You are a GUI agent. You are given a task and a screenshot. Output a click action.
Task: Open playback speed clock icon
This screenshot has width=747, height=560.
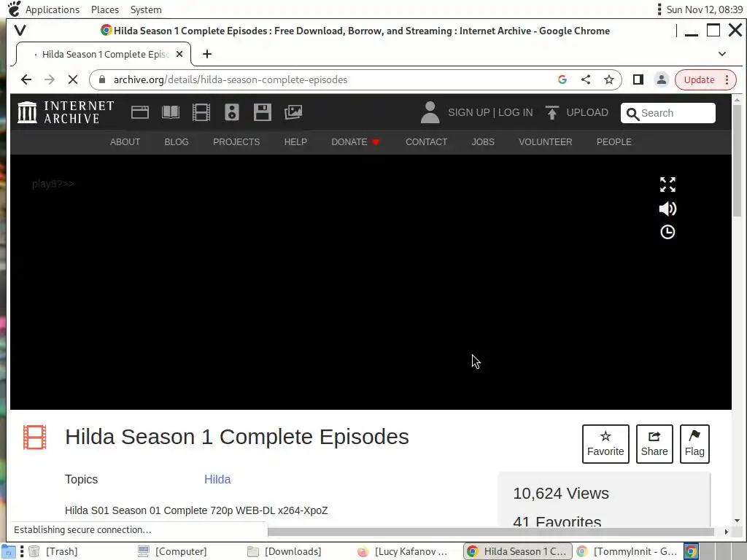point(667,232)
